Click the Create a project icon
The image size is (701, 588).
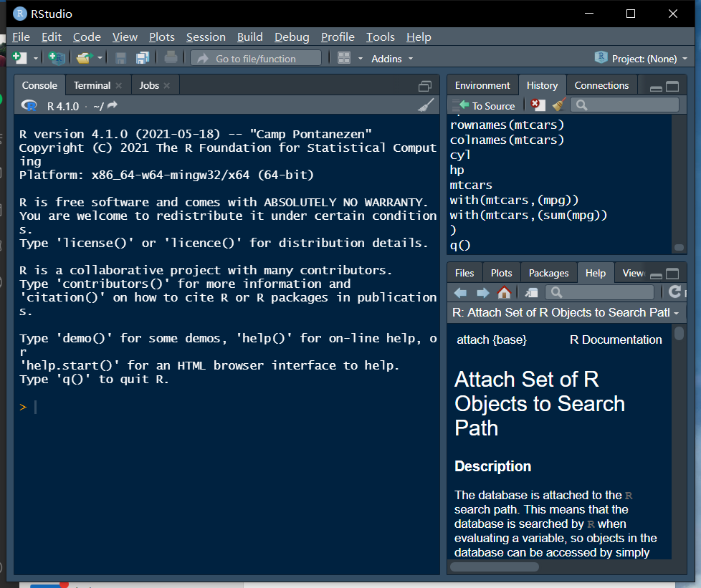point(56,58)
